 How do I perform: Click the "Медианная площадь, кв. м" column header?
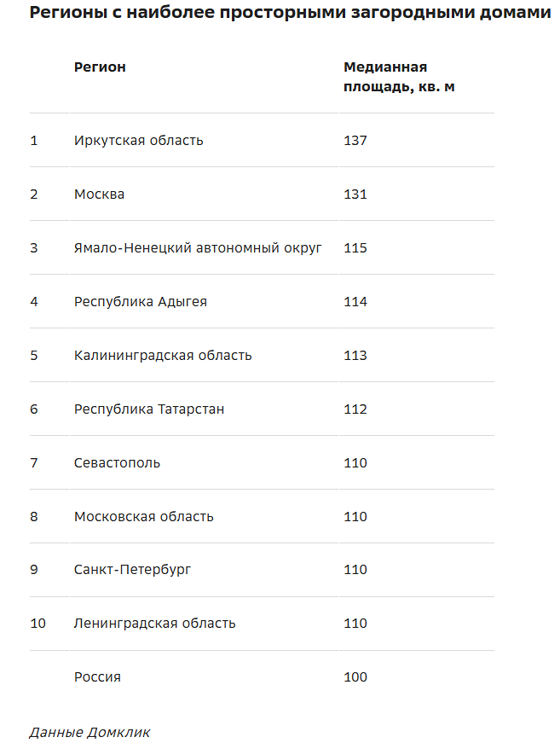[399, 77]
